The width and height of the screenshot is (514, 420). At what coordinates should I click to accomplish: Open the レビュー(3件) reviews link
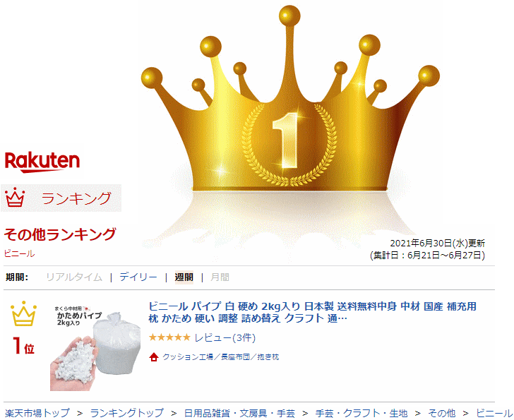pyautogui.click(x=225, y=338)
